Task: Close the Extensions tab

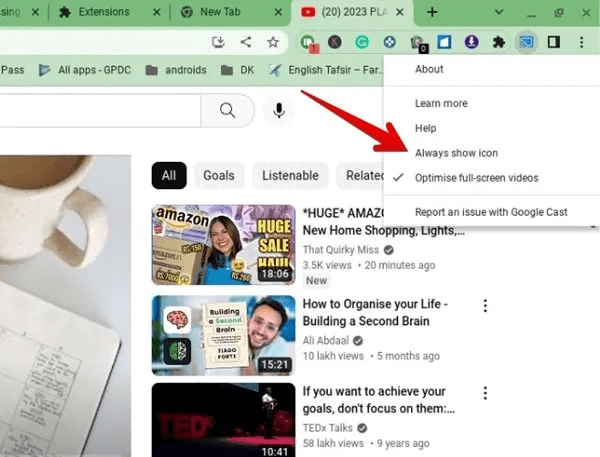Action: [x=157, y=12]
